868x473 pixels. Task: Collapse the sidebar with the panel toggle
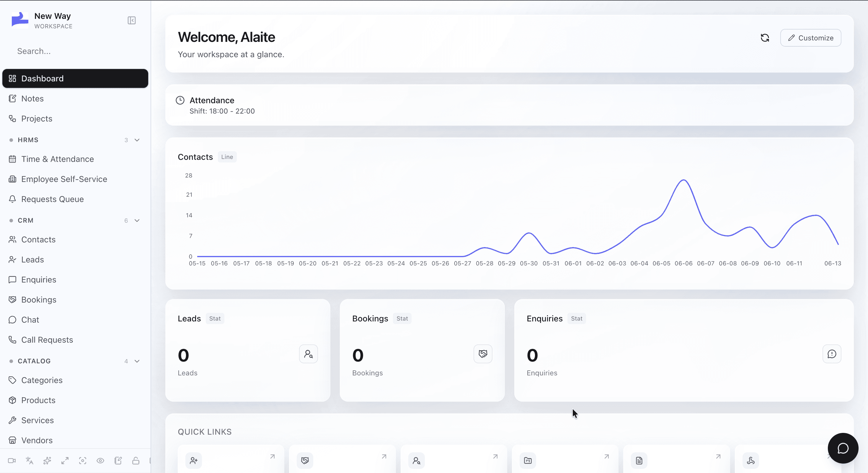[132, 21]
